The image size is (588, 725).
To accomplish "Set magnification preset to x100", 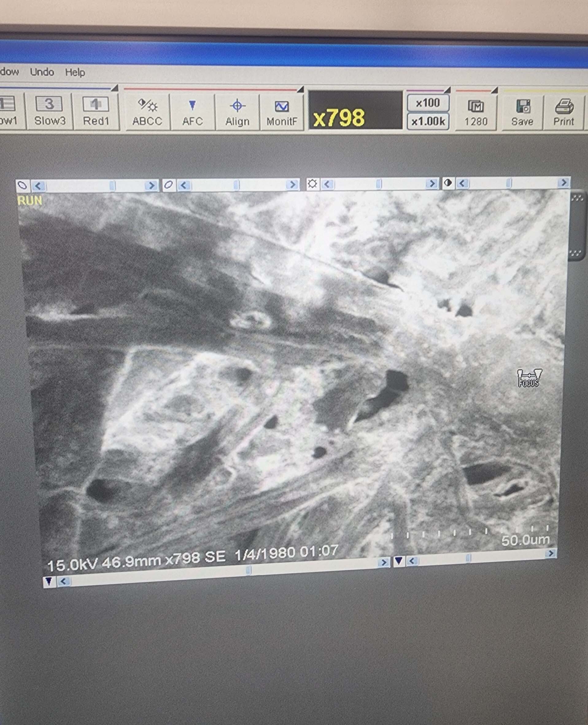I will click(428, 103).
